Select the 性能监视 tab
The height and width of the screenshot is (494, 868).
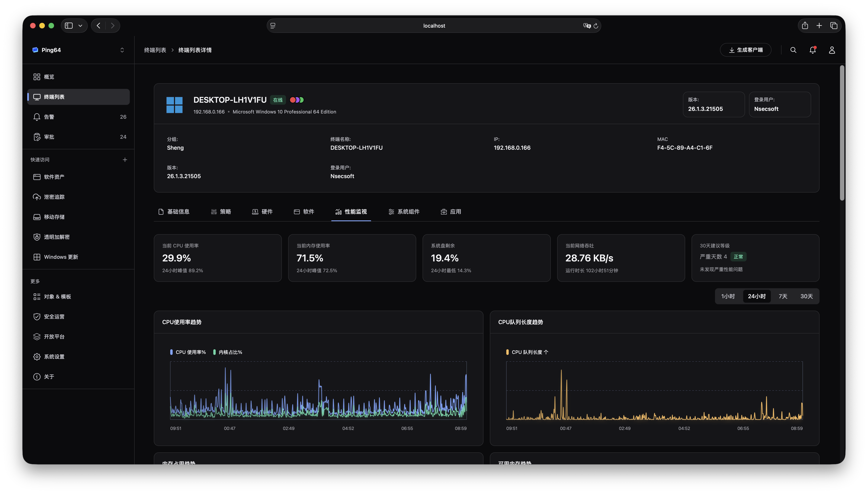coord(351,212)
